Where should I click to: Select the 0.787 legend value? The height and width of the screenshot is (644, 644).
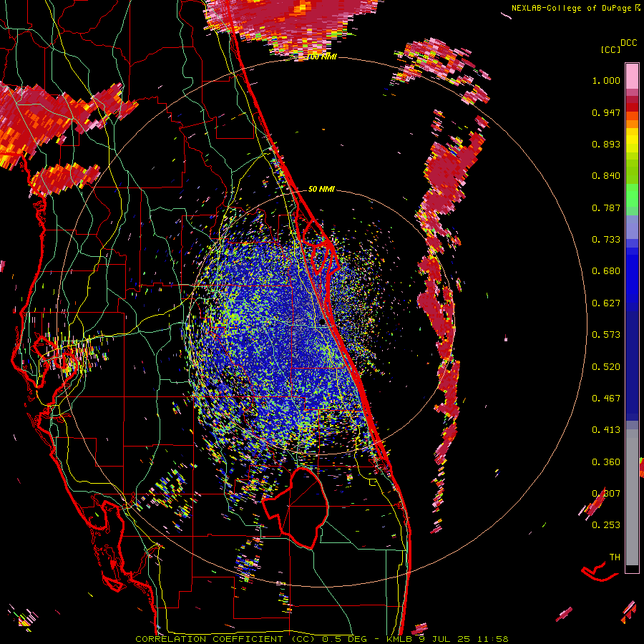tap(606, 208)
